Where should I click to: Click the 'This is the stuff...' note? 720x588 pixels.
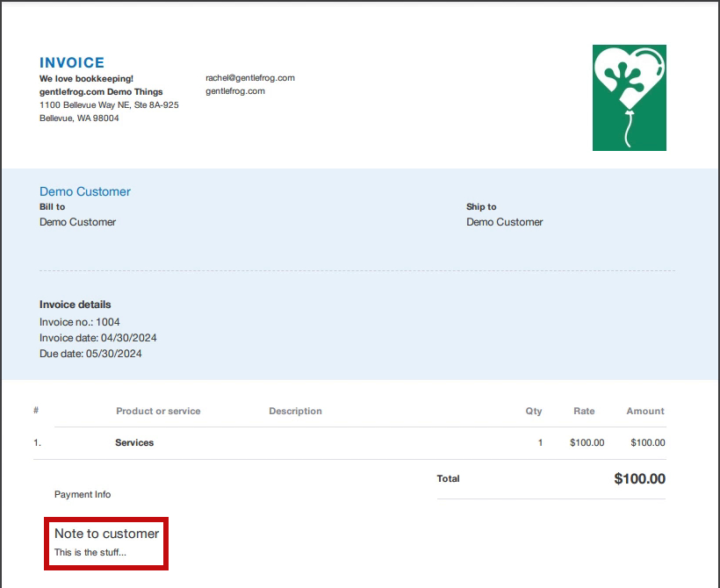coord(90,552)
